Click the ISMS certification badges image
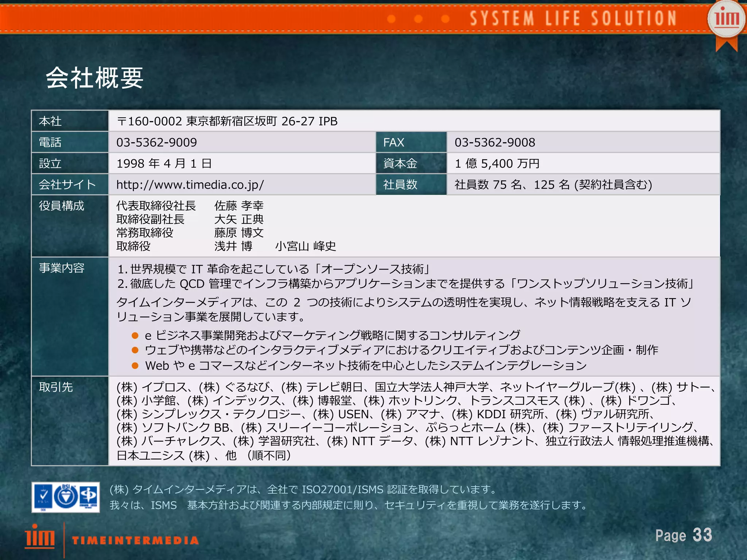 click(x=66, y=497)
